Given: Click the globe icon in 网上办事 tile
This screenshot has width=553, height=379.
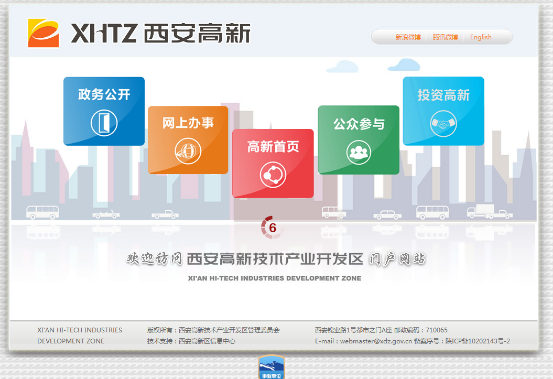Looking at the screenshot, I should [x=188, y=151].
